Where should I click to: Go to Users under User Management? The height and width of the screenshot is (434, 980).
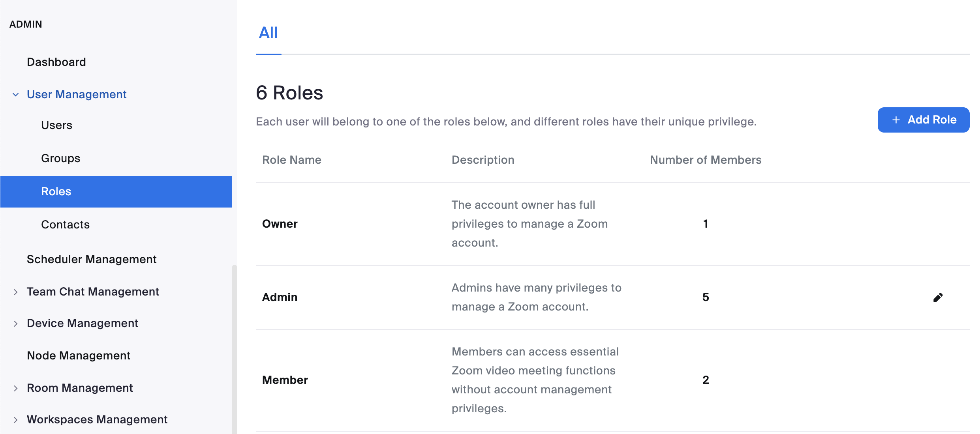[56, 125]
